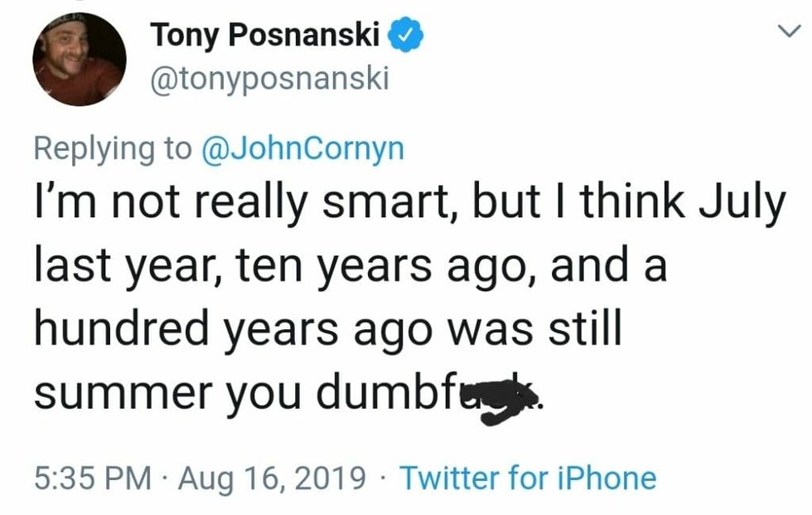The width and height of the screenshot is (812, 515).
Task: Open Tony Posnanski's profile picture
Action: (x=80, y=59)
